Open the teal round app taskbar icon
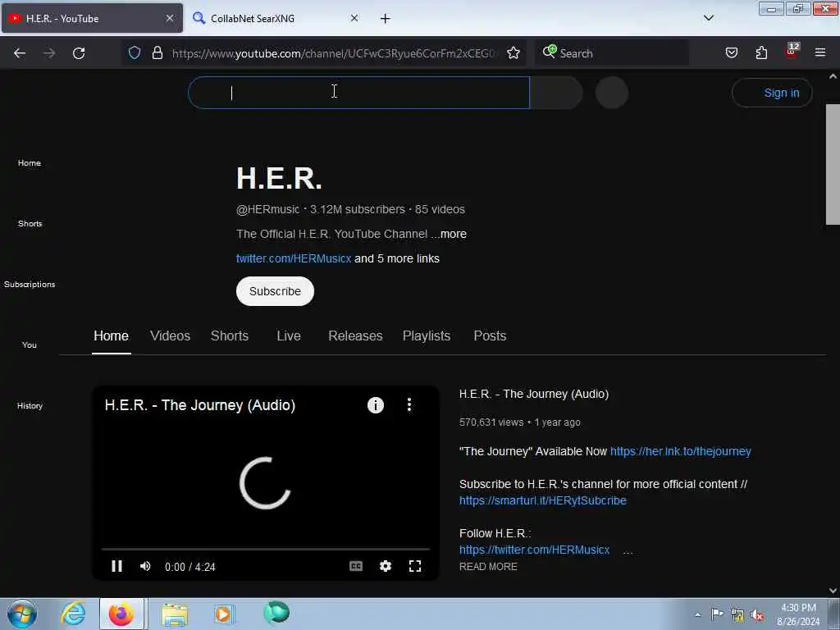The height and width of the screenshot is (630, 840). pyautogui.click(x=276, y=613)
